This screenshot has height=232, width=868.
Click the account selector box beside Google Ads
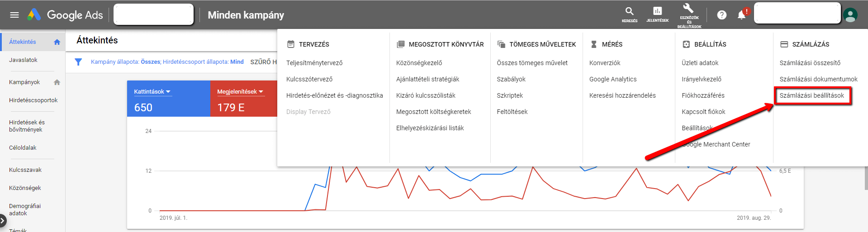(x=153, y=14)
